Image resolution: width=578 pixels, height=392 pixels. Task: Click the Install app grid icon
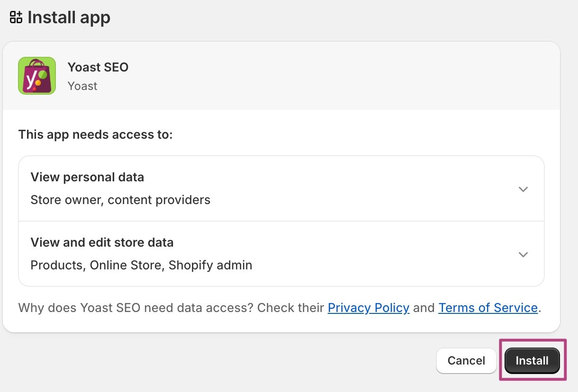[16, 18]
